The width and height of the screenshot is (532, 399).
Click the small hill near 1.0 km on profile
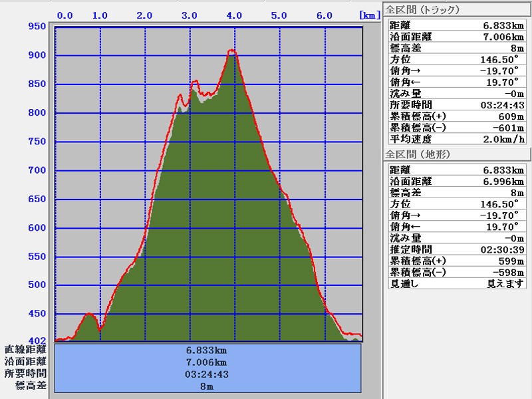click(88, 314)
